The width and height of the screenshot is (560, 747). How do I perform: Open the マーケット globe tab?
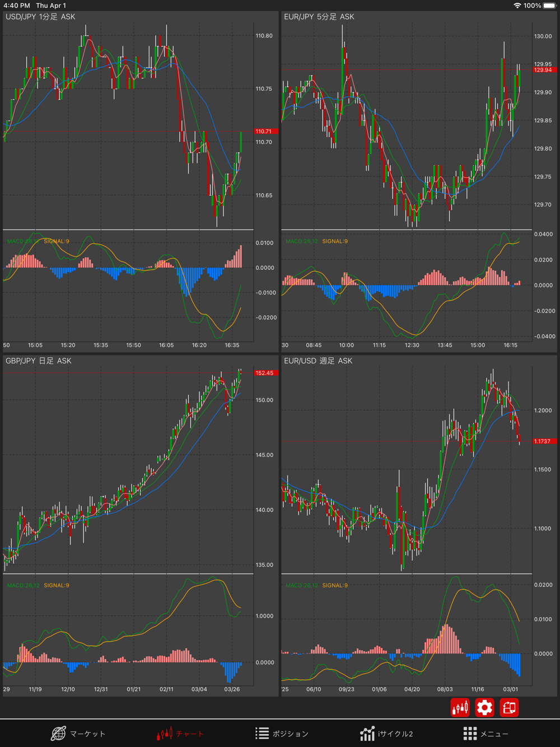tap(78, 733)
